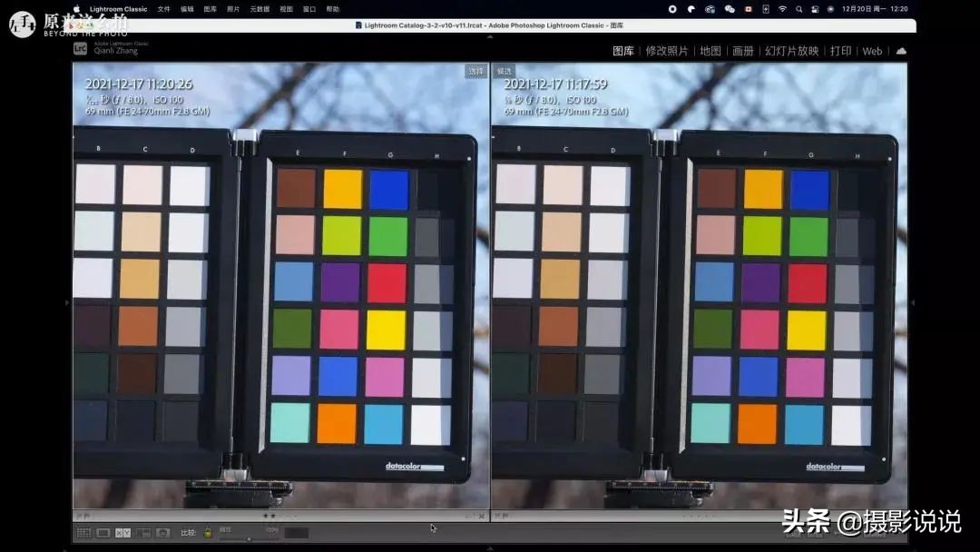The image size is (980, 552).
Task: Open the 窗口 menu
Action: coord(309,9)
